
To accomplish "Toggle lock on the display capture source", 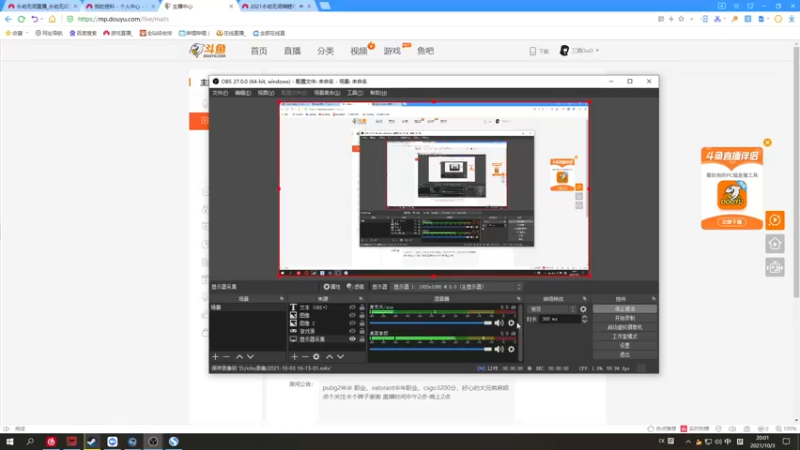I will pyautogui.click(x=362, y=339).
